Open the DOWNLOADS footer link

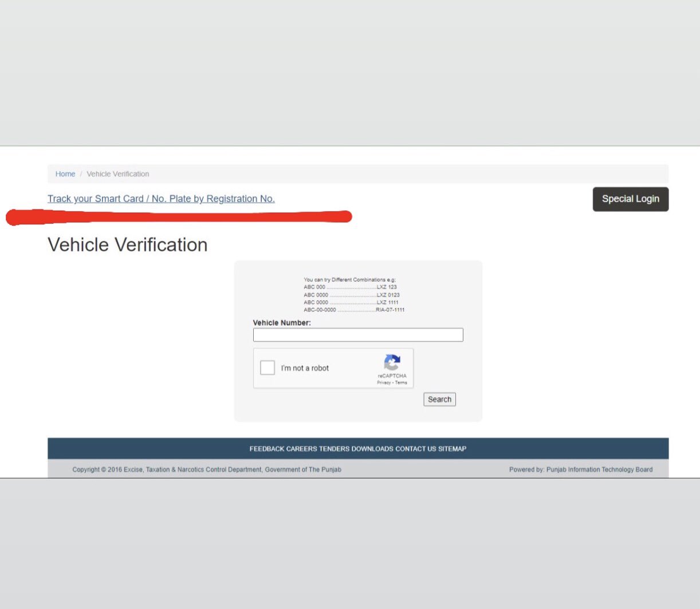(373, 449)
